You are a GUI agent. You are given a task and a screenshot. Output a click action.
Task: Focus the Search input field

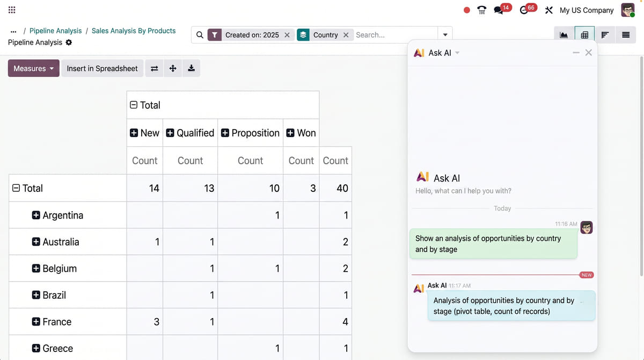point(395,35)
